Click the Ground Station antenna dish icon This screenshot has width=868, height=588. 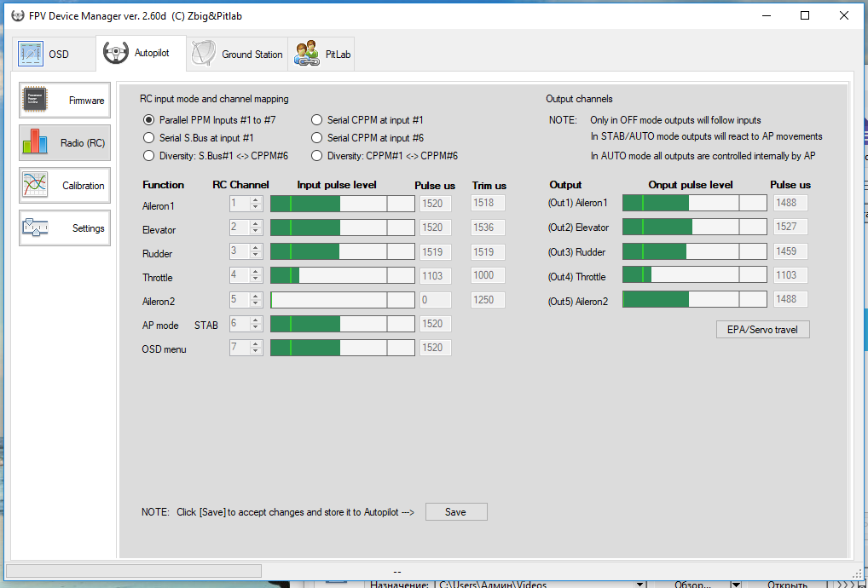click(204, 54)
